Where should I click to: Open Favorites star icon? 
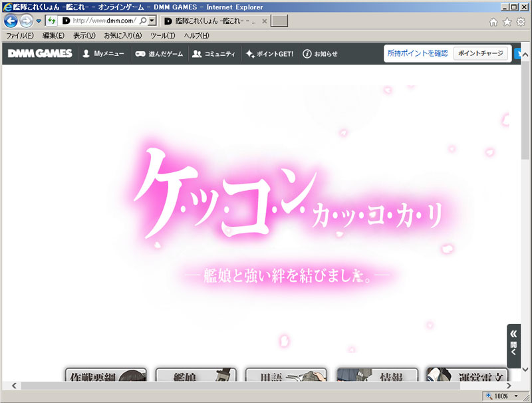point(507,22)
